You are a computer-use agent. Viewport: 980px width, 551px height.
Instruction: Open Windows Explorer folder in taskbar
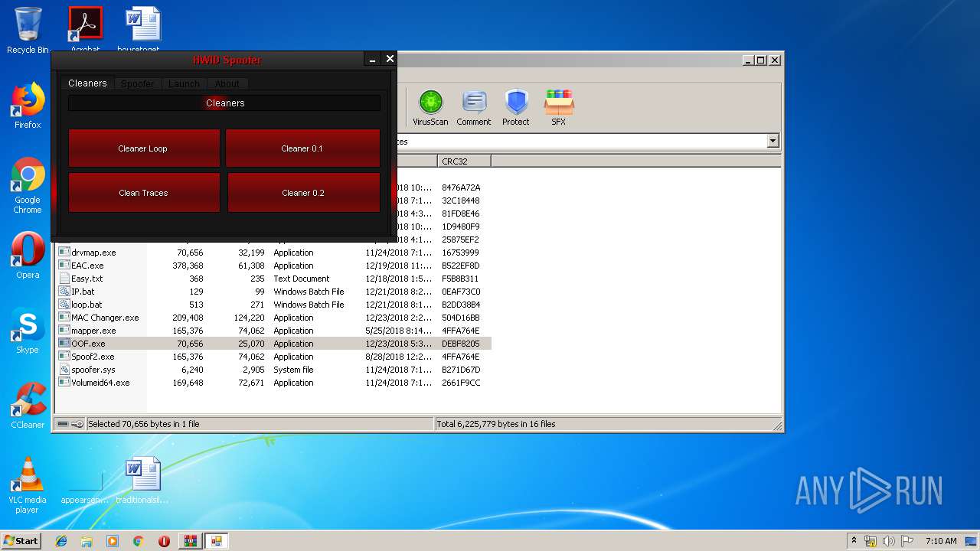pyautogui.click(x=87, y=541)
